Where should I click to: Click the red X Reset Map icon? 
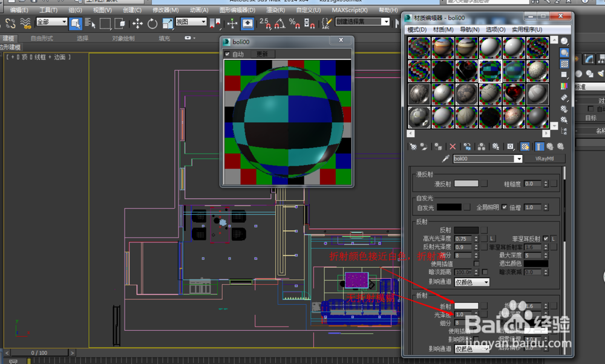(453, 146)
